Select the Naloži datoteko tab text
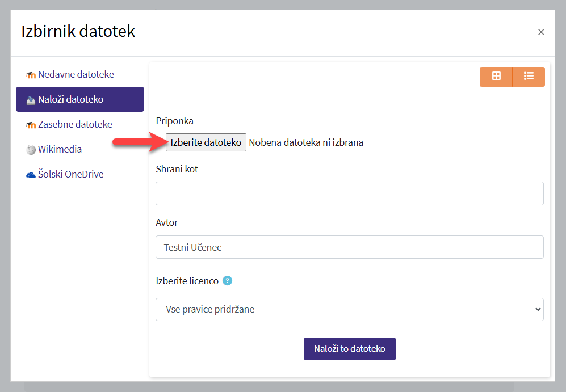 coord(71,99)
